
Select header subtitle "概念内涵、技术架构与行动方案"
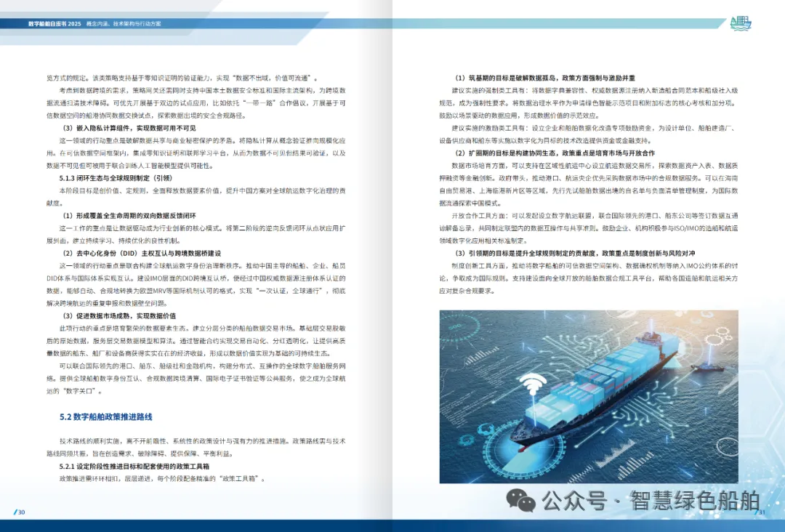click(x=124, y=23)
